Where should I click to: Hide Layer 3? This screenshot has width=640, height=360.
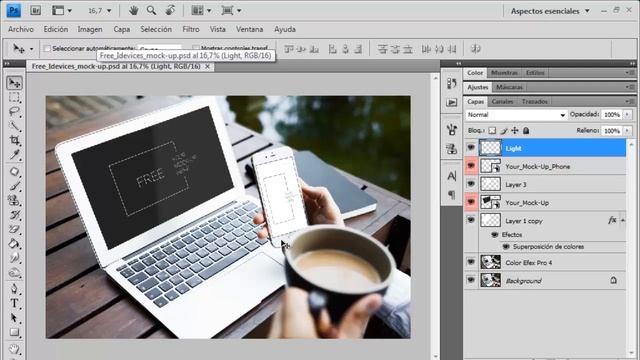[471, 184]
